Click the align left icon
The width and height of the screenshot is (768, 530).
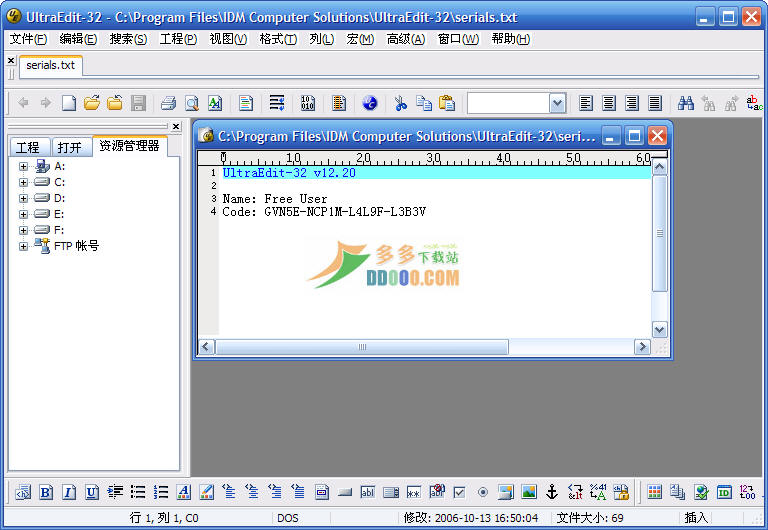(x=586, y=103)
